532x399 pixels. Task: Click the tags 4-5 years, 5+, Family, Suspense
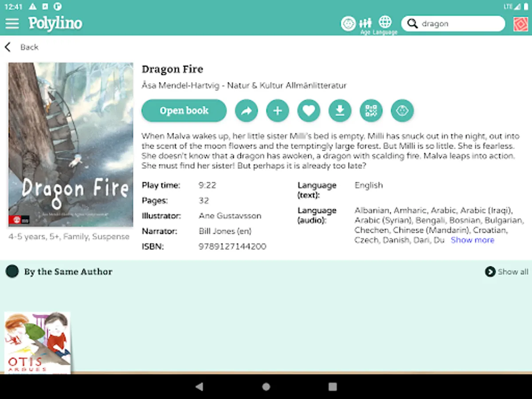pyautogui.click(x=69, y=237)
